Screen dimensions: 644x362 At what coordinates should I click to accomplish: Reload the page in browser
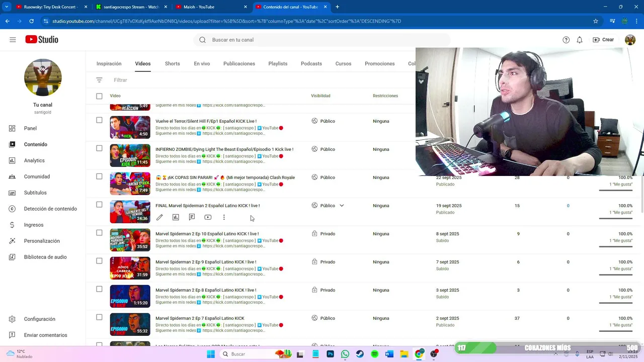(31, 21)
